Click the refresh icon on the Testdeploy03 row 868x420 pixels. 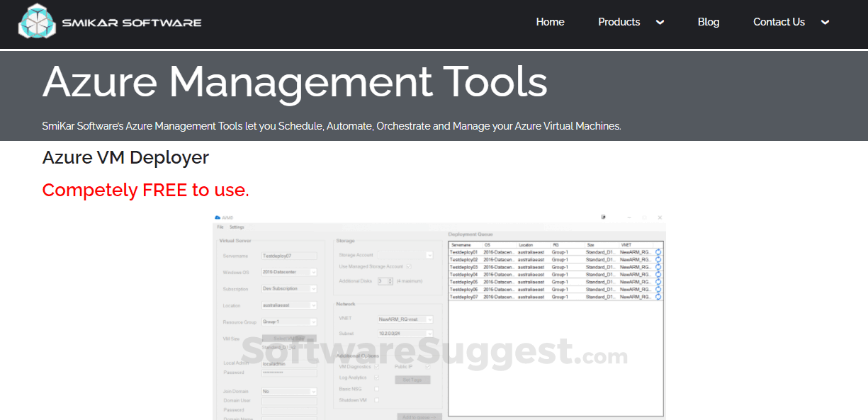point(658,266)
